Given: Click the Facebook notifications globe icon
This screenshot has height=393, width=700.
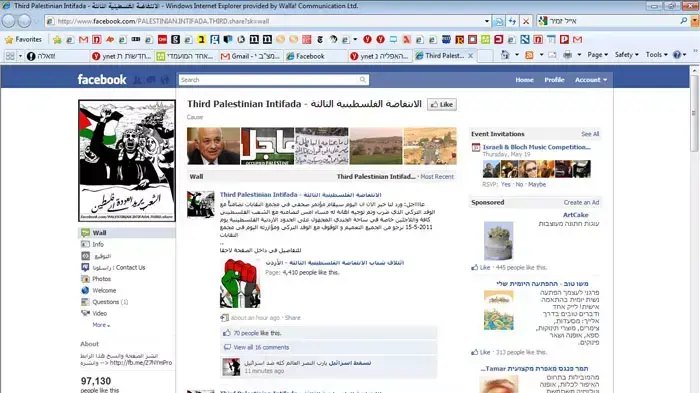Looking at the screenshot, I should coord(165,80).
